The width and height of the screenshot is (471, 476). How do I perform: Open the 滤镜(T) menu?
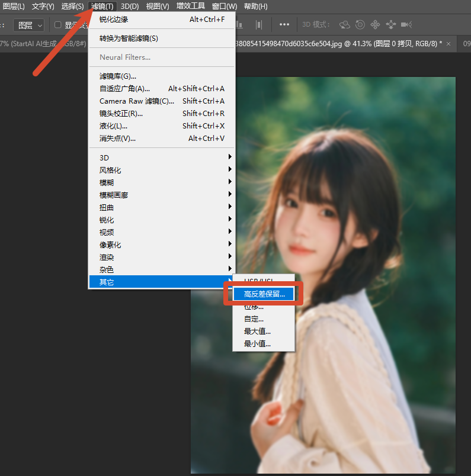(102, 7)
